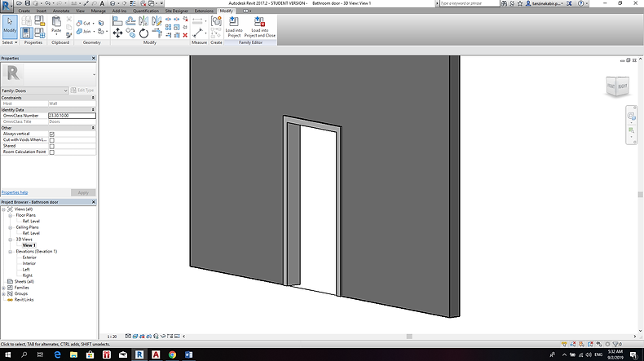644x361 pixels.
Task: Select the Align tool
Action: (x=117, y=20)
